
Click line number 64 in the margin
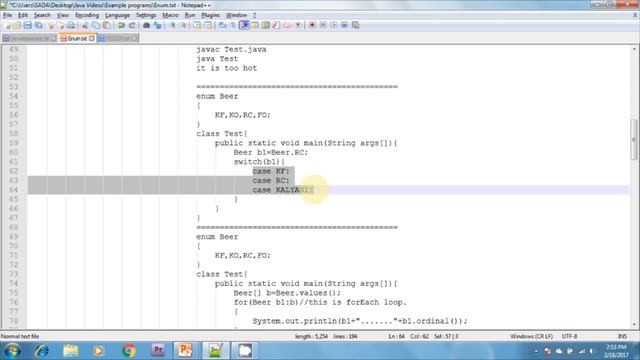13,190
